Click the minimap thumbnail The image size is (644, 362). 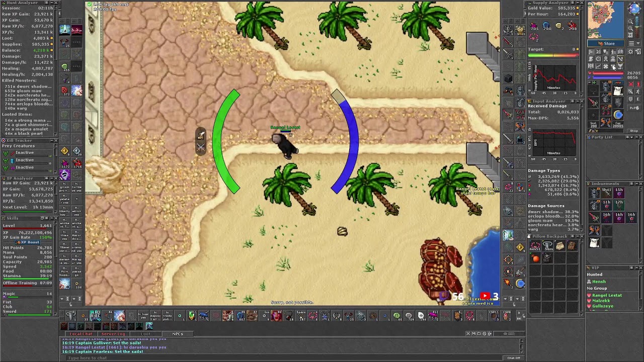pyautogui.click(x=605, y=20)
